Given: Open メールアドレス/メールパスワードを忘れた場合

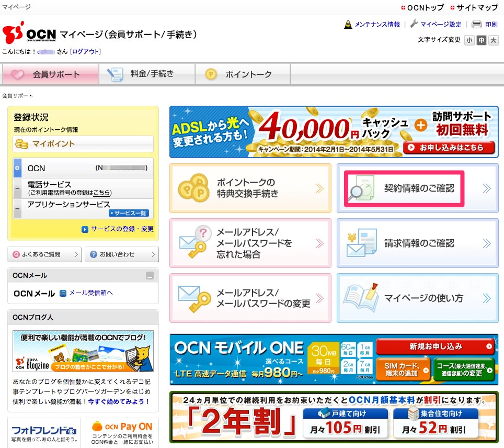Looking at the screenshot, I should [x=250, y=243].
